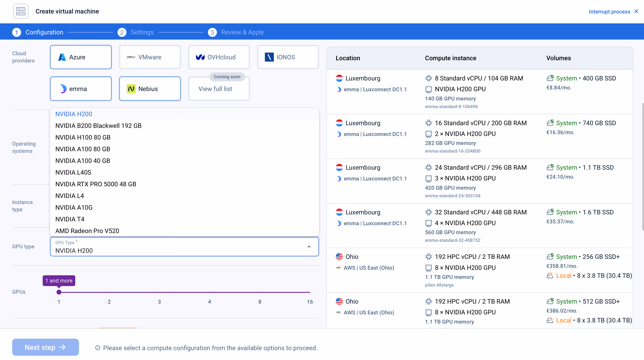Set GPUs slider to 4
644x360 pixels.
[x=209, y=292]
